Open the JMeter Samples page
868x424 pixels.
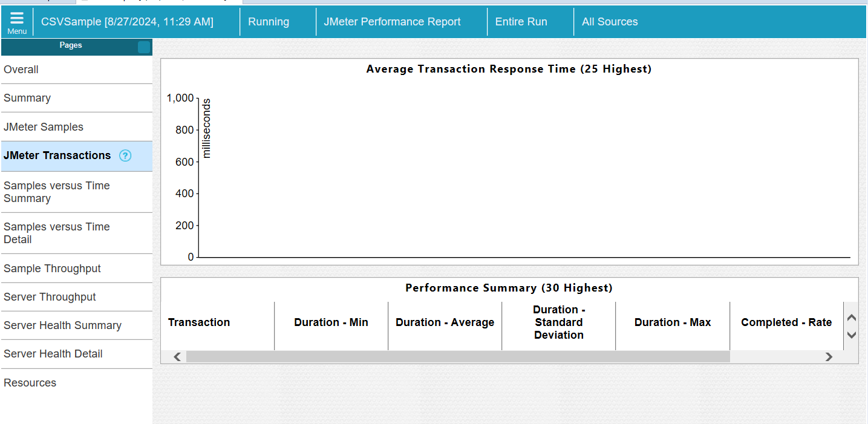[x=44, y=127]
